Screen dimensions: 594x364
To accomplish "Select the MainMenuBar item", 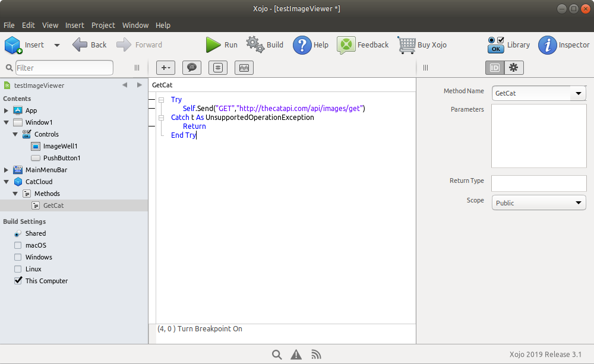I will tap(46, 170).
